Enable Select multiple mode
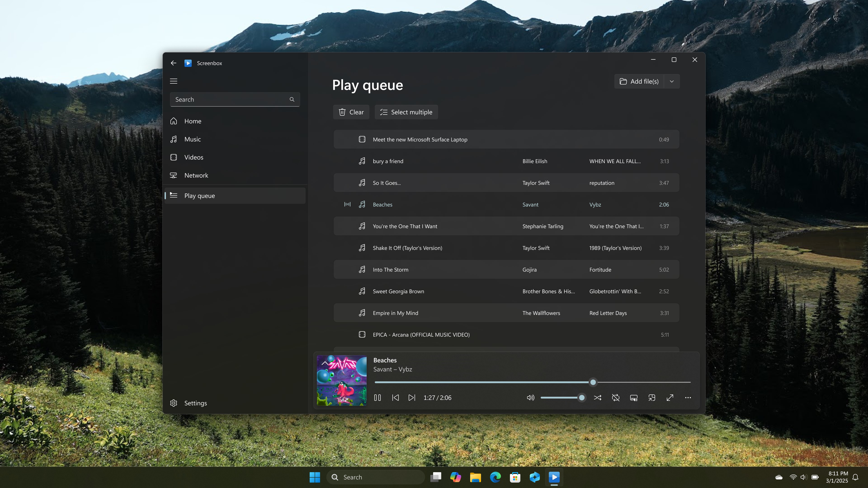Screen dimensions: 868x488 (x=406, y=112)
